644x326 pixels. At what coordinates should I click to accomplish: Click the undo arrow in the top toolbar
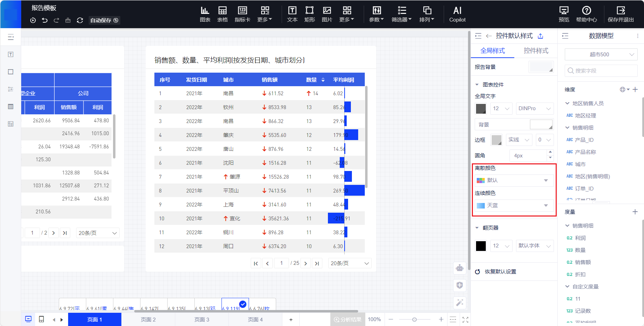(45, 20)
